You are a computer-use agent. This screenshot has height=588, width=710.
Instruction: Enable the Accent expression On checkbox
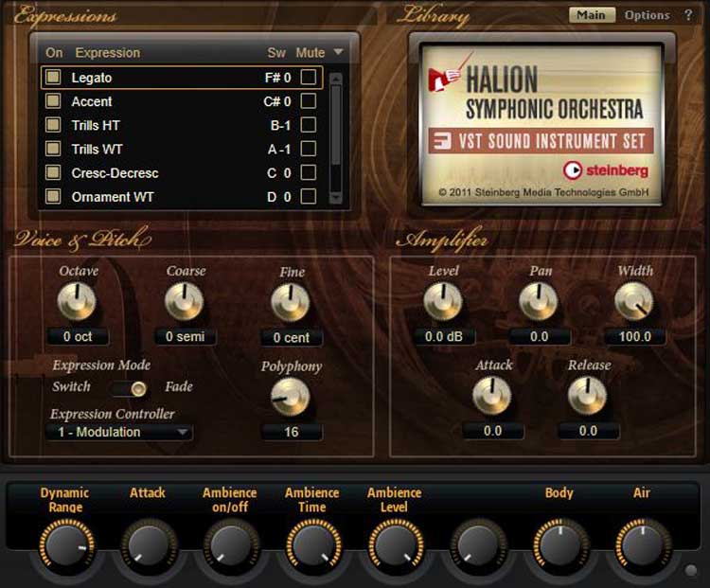click(x=53, y=100)
